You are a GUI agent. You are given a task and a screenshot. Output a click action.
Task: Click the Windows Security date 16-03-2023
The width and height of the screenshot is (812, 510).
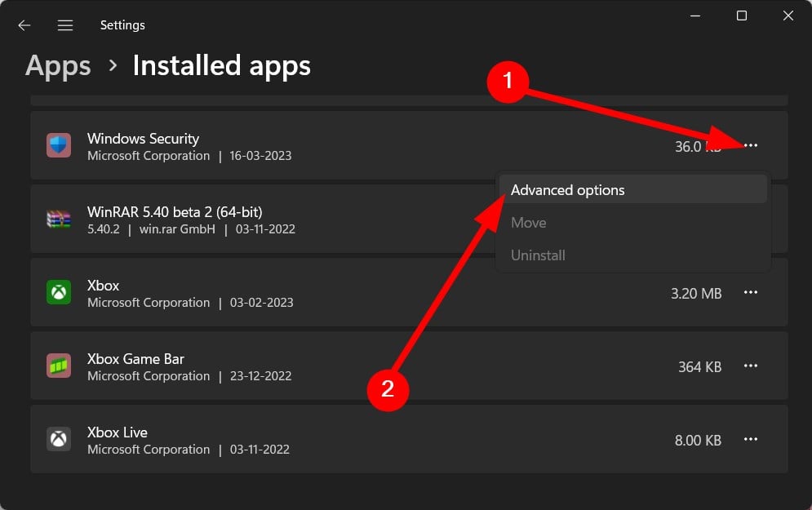(260, 156)
